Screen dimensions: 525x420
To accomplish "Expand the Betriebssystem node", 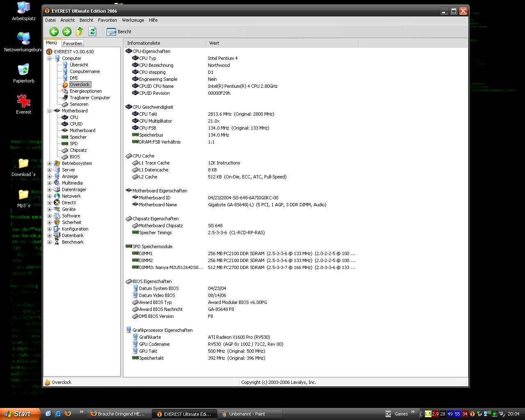I will 50,163.
